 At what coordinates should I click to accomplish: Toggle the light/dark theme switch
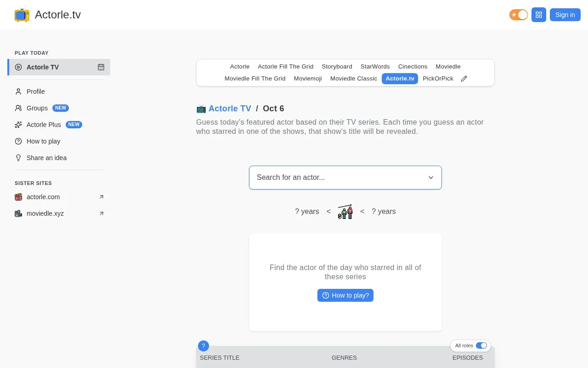click(519, 15)
